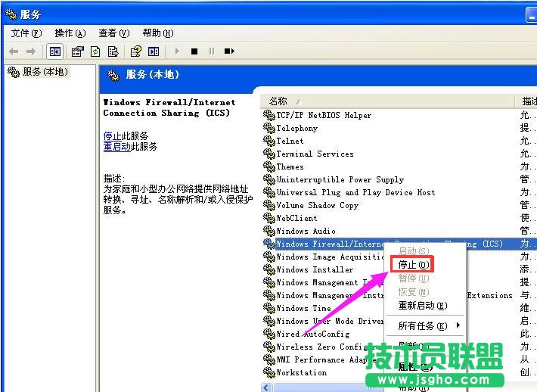This screenshot has height=392, width=537.
Task: Open Properties via toolbar icon
Action: click(x=77, y=51)
